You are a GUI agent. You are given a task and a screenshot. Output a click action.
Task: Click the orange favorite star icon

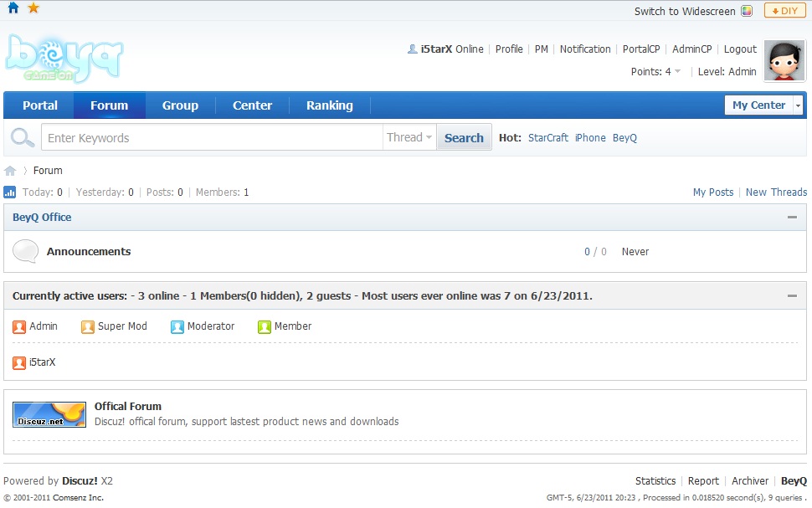(x=33, y=8)
